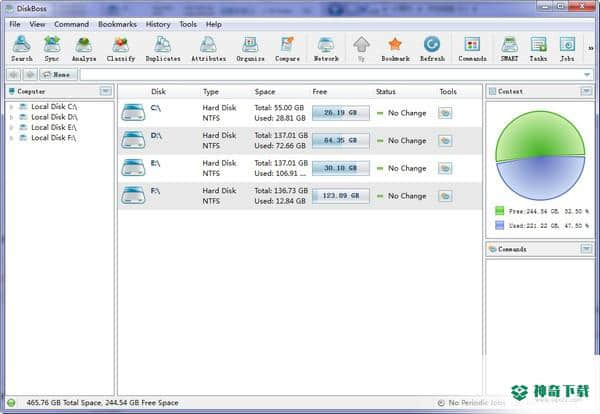Viewport: 600px width, 414px height.
Task: Click the navigate forward arrow
Action: (30, 75)
